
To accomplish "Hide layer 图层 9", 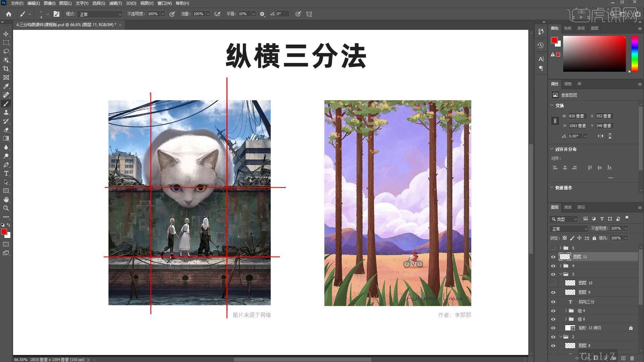I will tap(553, 292).
